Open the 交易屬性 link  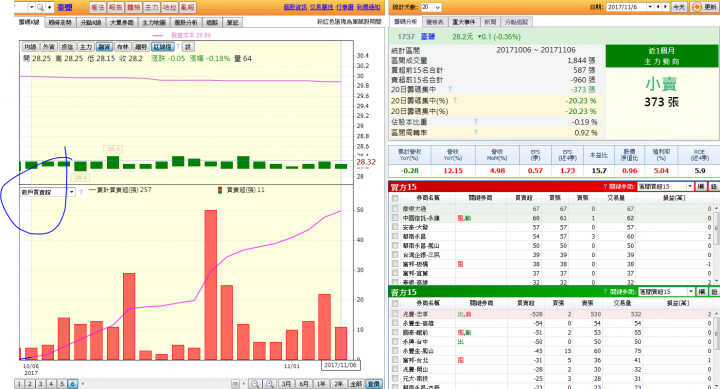coord(321,7)
